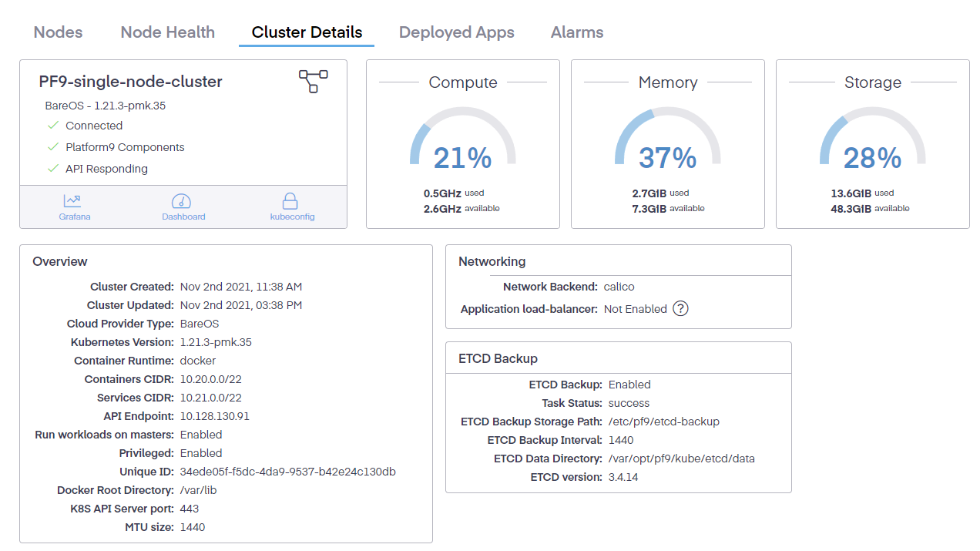
Task: Select the Deployed Apps tab
Action: (x=456, y=32)
